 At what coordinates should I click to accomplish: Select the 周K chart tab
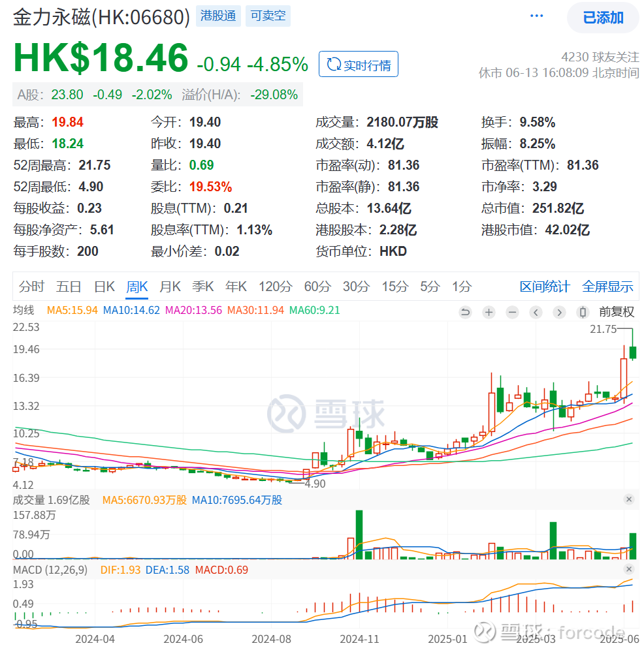tap(137, 287)
